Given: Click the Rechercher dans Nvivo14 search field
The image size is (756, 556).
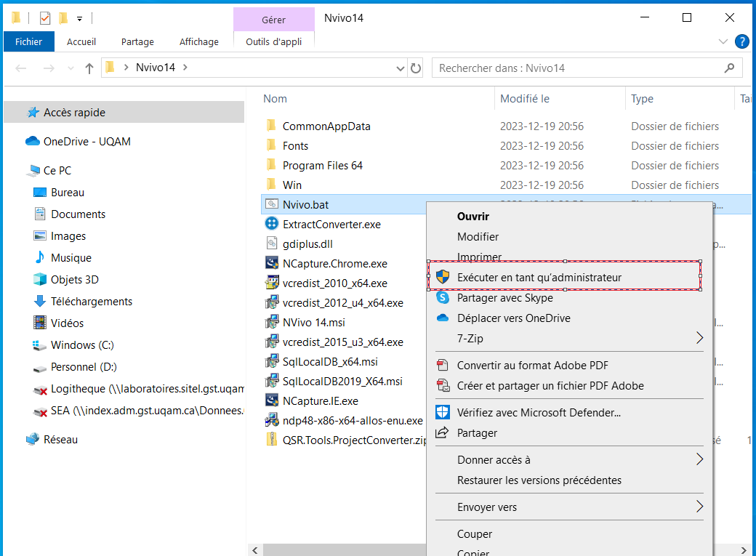Looking at the screenshot, I should pos(578,68).
